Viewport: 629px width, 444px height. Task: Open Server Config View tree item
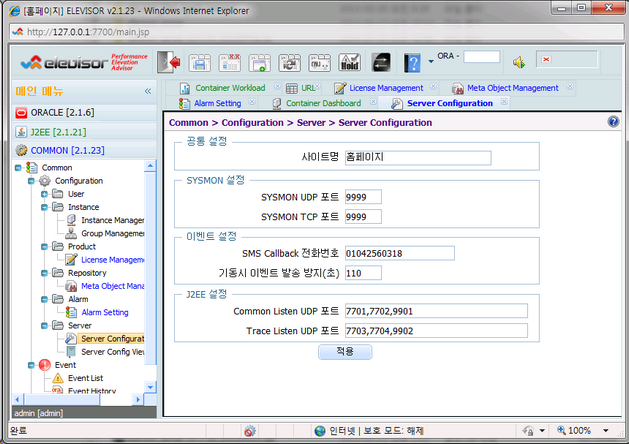[x=112, y=352]
